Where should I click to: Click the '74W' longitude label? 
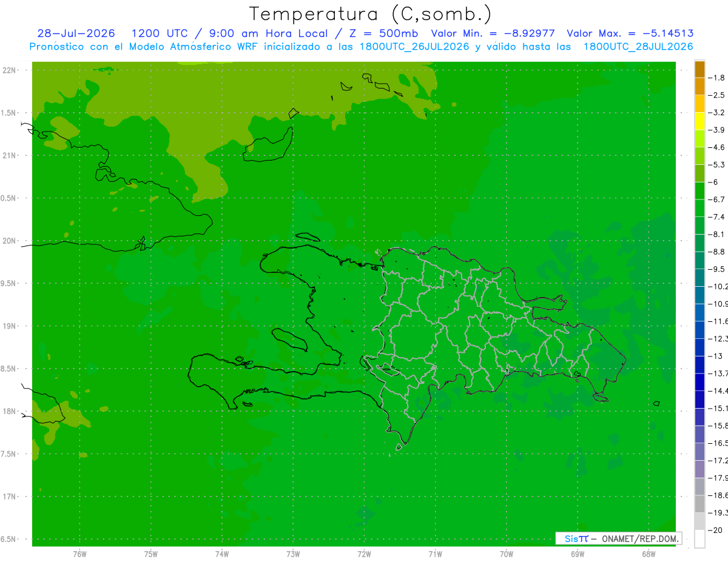(222, 555)
